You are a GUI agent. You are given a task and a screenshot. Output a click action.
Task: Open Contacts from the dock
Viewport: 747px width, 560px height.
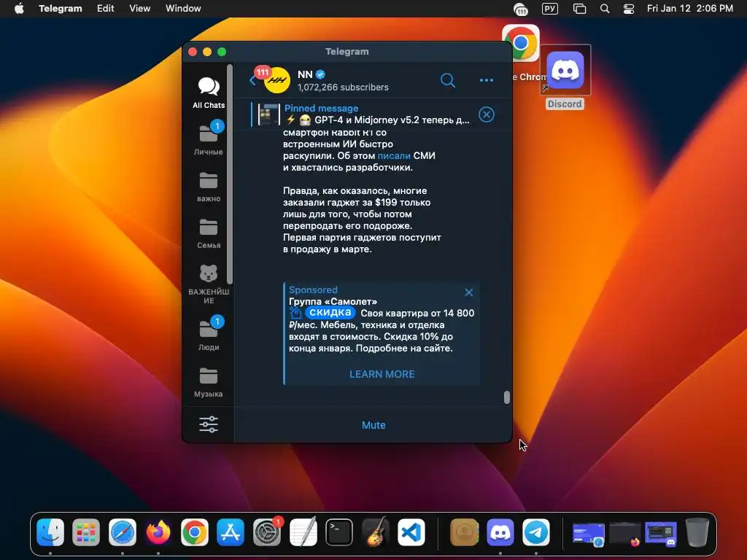[x=464, y=532]
